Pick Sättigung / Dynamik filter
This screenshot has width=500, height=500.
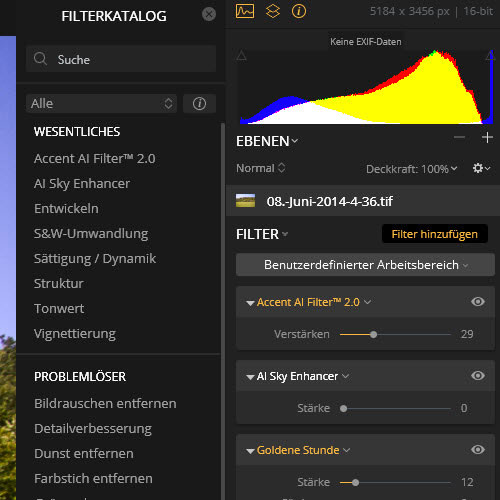95,259
